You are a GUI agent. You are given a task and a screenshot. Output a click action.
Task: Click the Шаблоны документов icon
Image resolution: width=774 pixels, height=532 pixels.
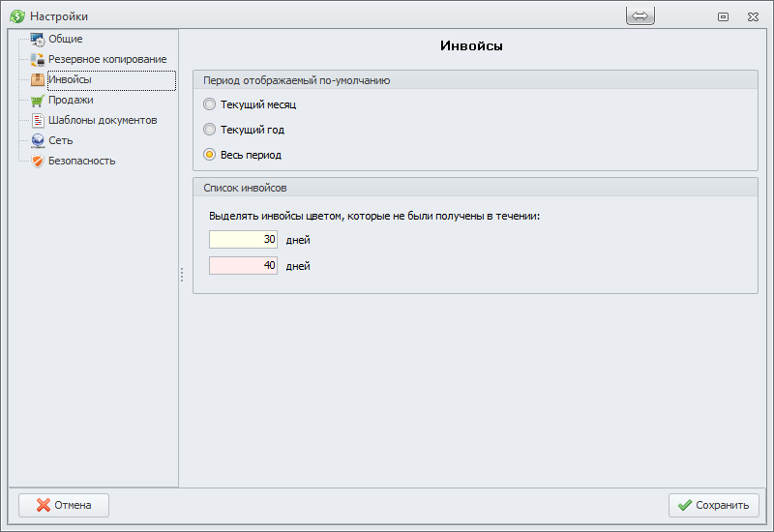pyautogui.click(x=38, y=120)
